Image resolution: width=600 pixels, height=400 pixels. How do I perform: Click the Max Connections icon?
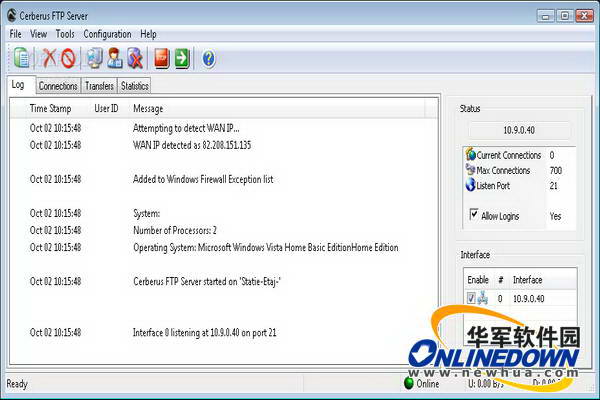(x=470, y=169)
